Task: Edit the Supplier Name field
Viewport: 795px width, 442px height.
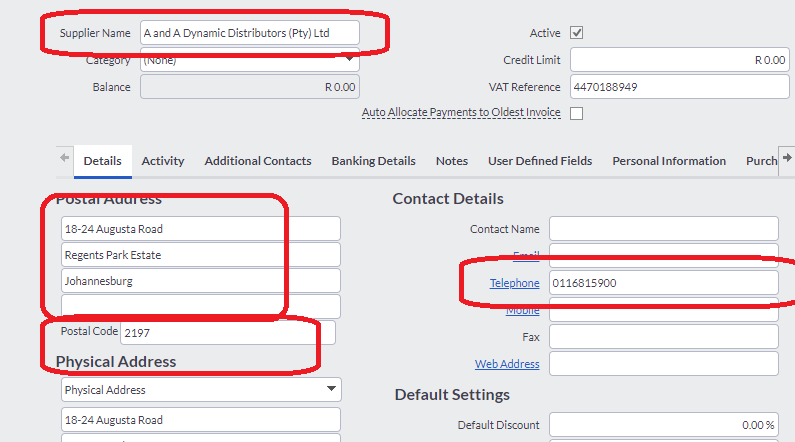Action: [250, 33]
